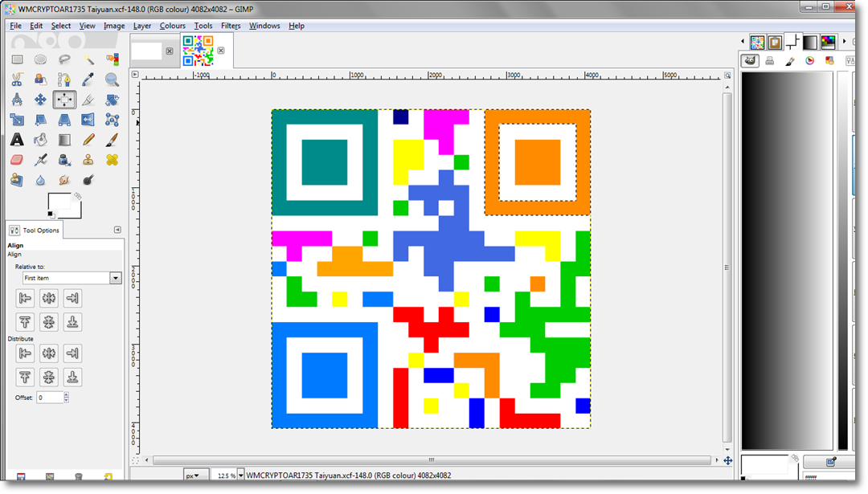Select the Foreground Select tool
Screen dimensions: 868x494
point(40,79)
